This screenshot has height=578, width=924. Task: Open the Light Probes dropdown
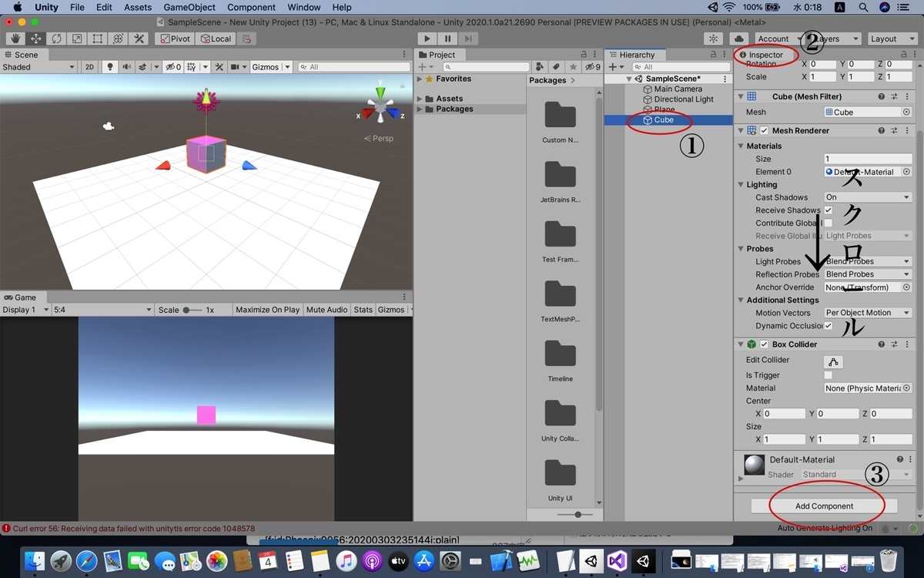coord(868,261)
